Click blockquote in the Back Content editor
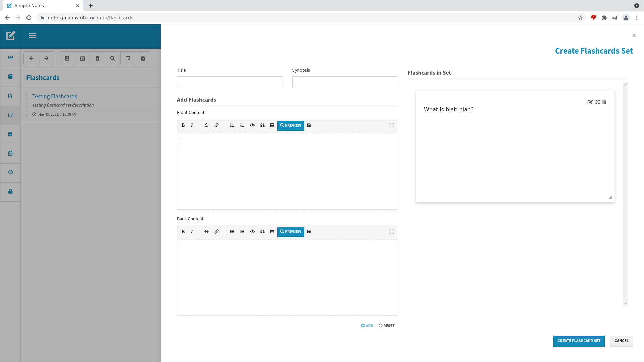 [262, 232]
